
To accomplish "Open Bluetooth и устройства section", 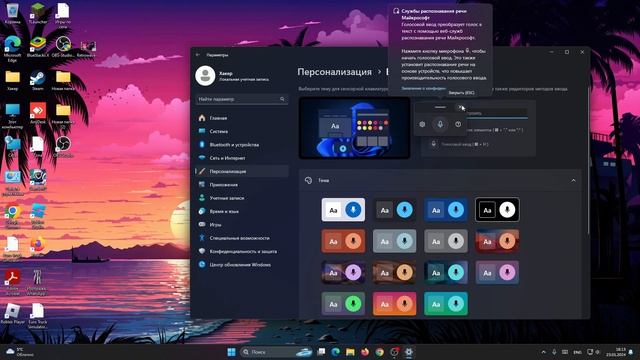I will pos(242,144).
